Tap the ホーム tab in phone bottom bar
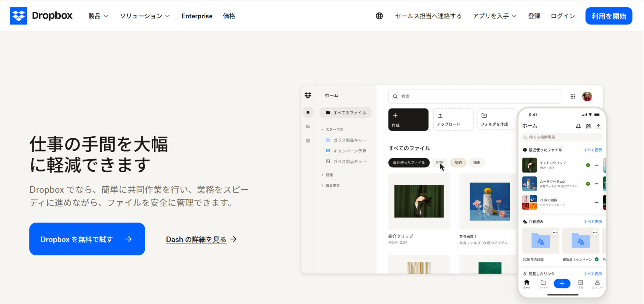 tap(527, 284)
